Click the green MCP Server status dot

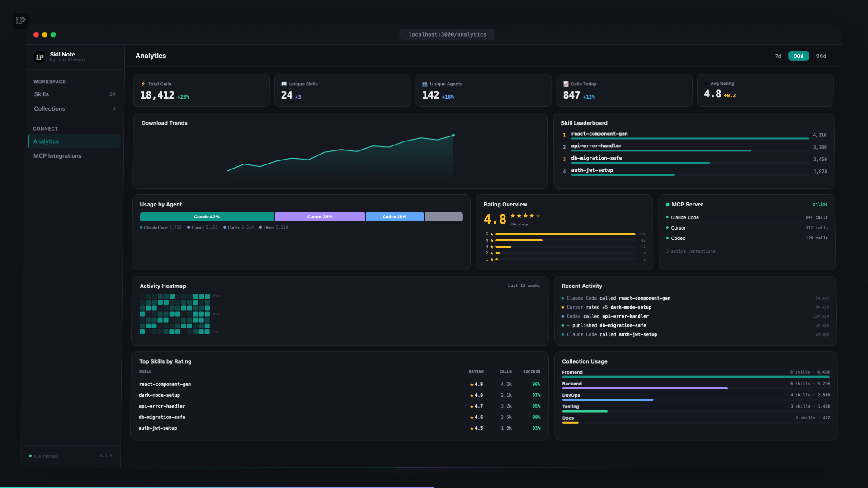click(x=667, y=205)
